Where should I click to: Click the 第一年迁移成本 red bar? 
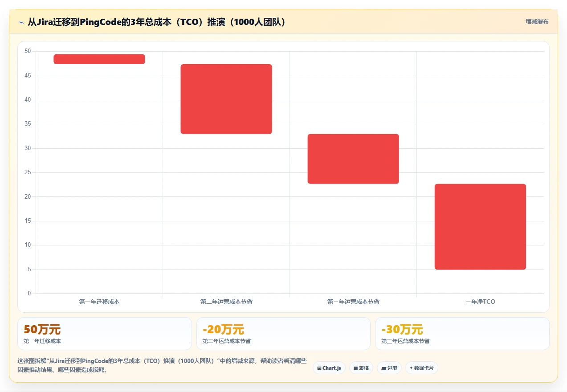pyautogui.click(x=99, y=59)
